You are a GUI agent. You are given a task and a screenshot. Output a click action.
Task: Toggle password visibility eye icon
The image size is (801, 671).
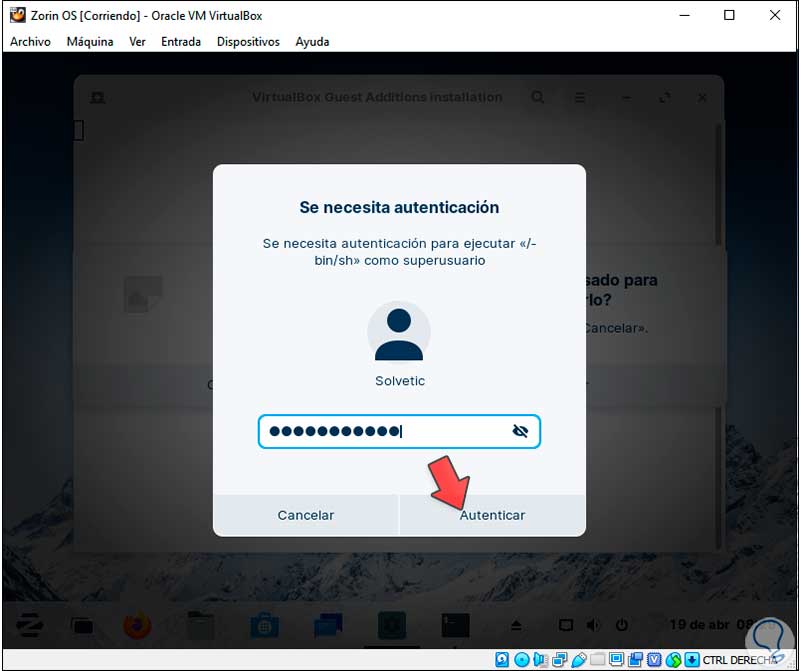click(520, 432)
